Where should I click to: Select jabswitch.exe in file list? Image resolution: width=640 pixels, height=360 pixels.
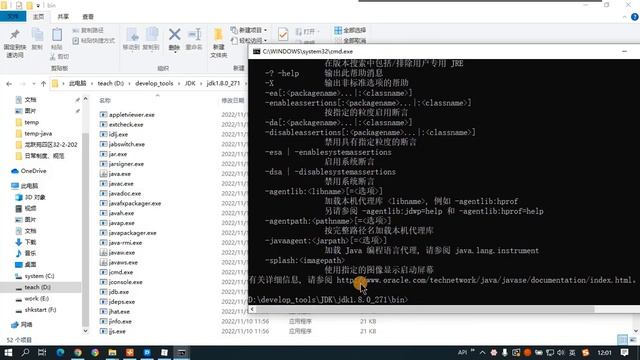[127, 144]
